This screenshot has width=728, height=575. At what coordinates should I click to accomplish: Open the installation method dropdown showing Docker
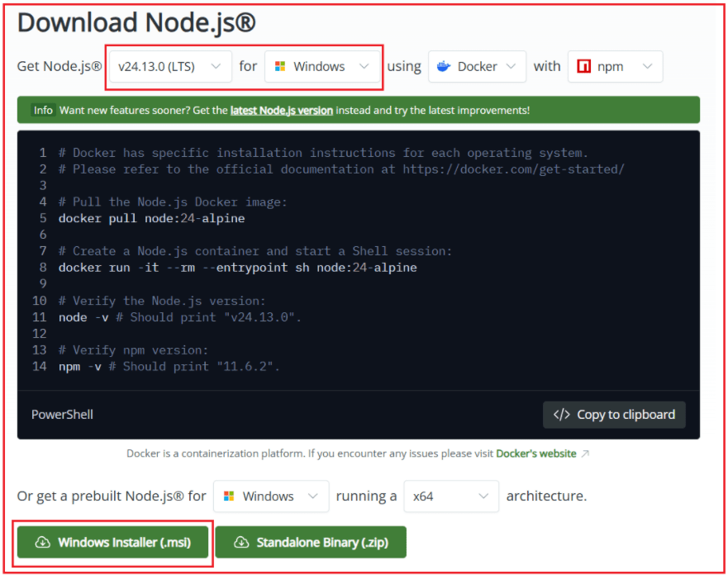point(477,66)
